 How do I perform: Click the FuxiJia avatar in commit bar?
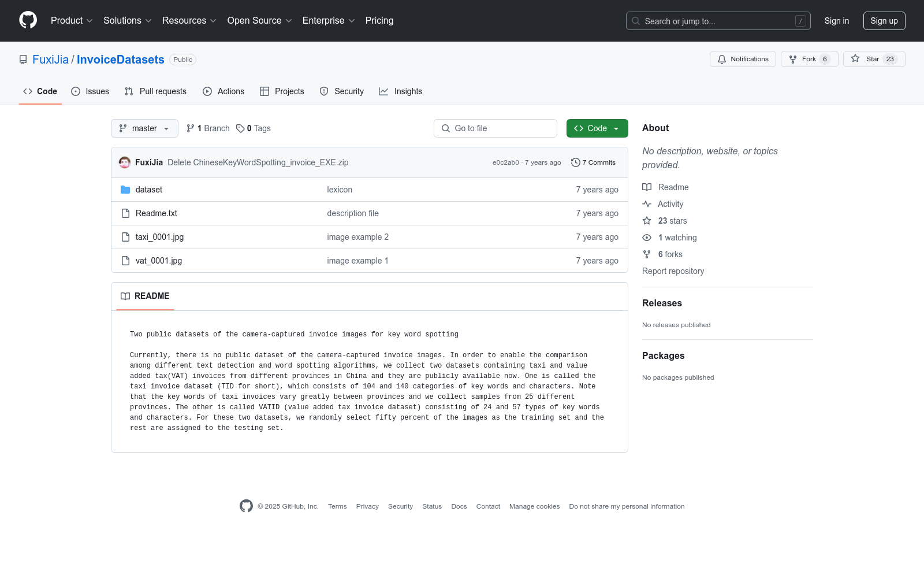(x=125, y=162)
